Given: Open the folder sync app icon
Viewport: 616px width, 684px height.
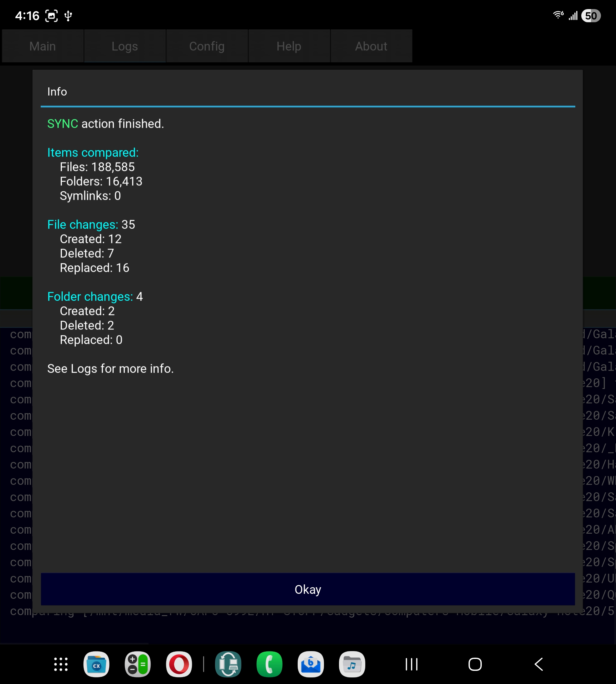Looking at the screenshot, I should [228, 664].
